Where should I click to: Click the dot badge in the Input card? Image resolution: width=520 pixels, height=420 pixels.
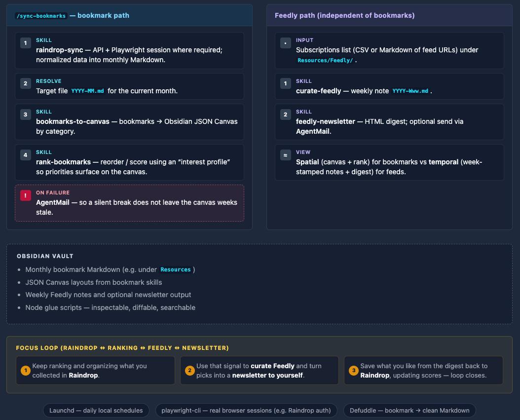coord(285,43)
